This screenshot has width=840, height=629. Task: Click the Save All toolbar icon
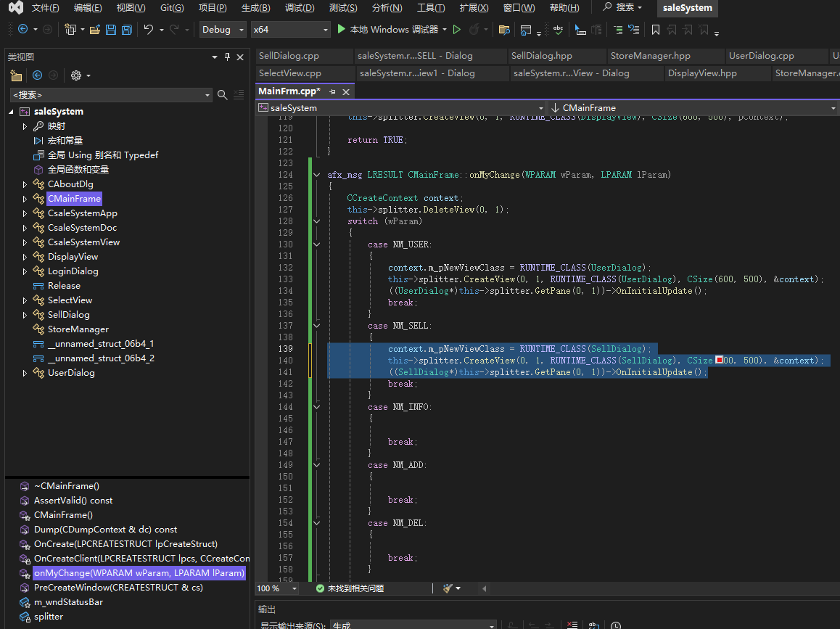point(127,30)
